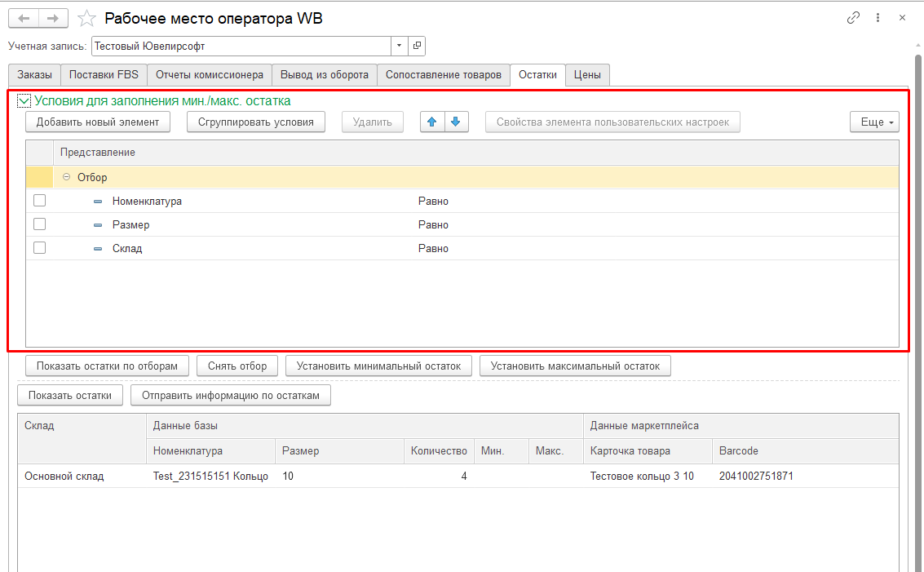Select the Отбор root row

pos(462,178)
